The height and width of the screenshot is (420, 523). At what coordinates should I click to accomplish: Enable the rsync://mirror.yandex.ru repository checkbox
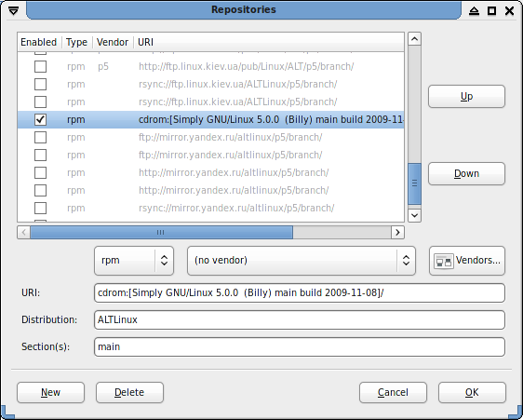tap(40, 208)
